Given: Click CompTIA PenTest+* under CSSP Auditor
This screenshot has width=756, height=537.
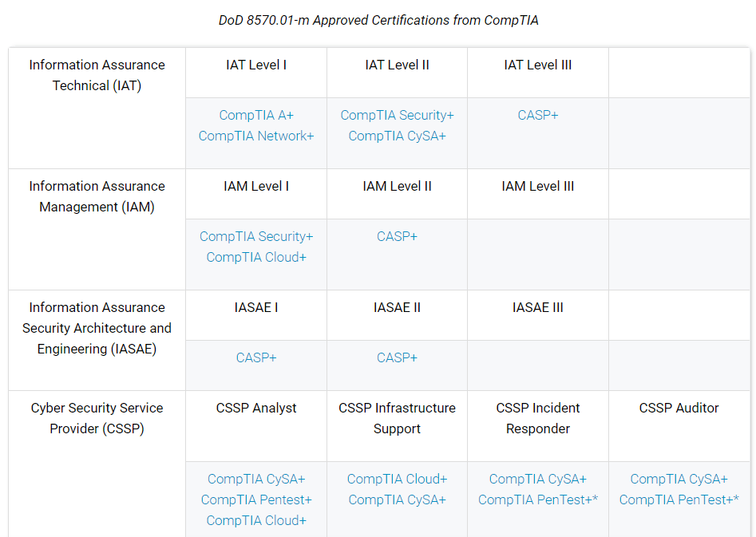Looking at the screenshot, I should coord(679,499).
